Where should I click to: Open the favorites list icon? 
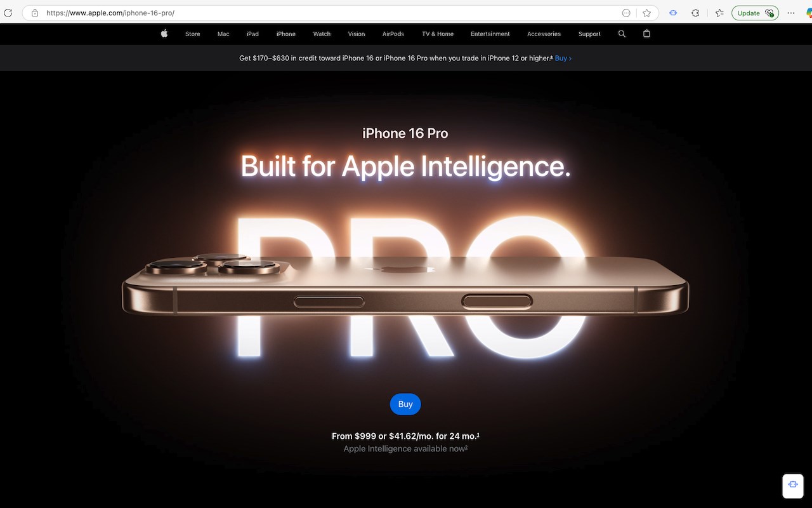(x=719, y=13)
